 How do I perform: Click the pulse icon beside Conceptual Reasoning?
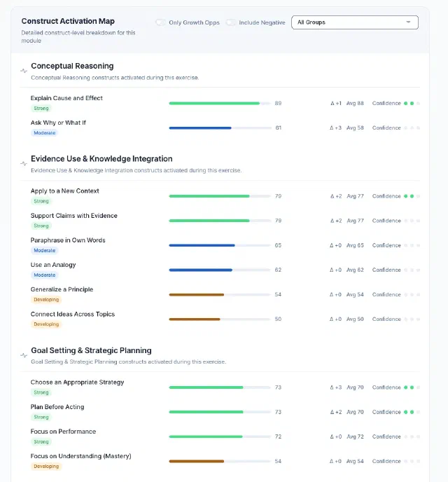pyautogui.click(x=24, y=71)
